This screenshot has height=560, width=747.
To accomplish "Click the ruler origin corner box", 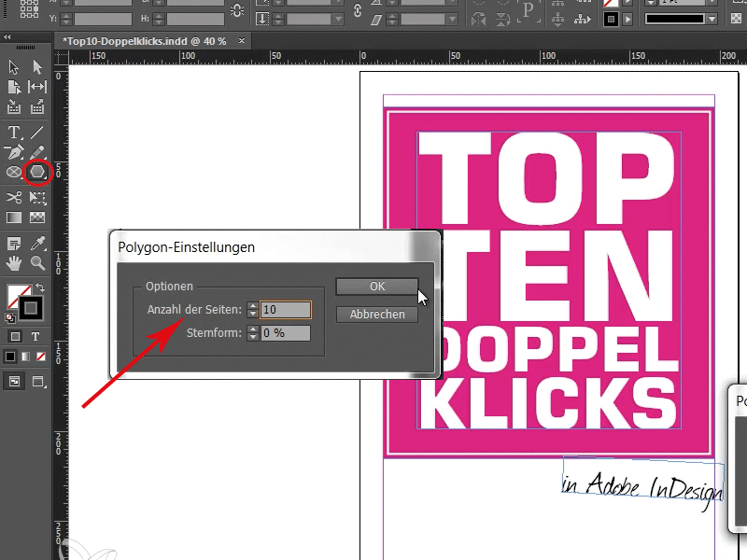I will click(61, 57).
